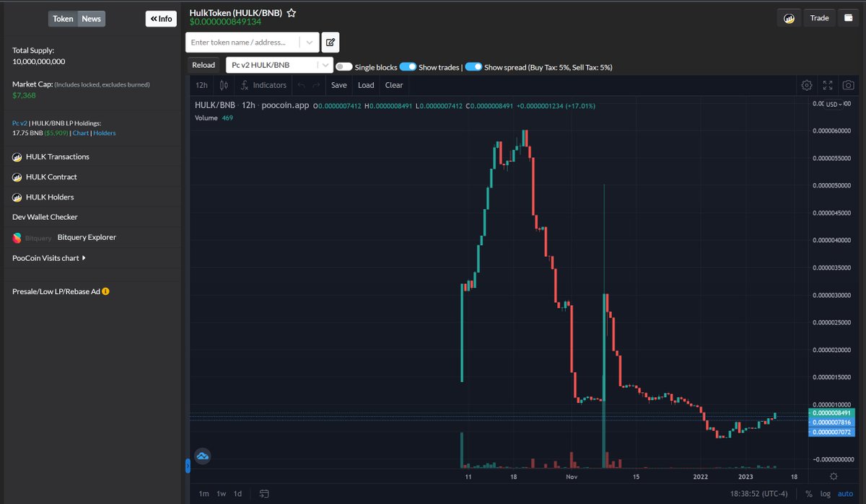
Task: Switch to the Token tab
Action: click(63, 19)
